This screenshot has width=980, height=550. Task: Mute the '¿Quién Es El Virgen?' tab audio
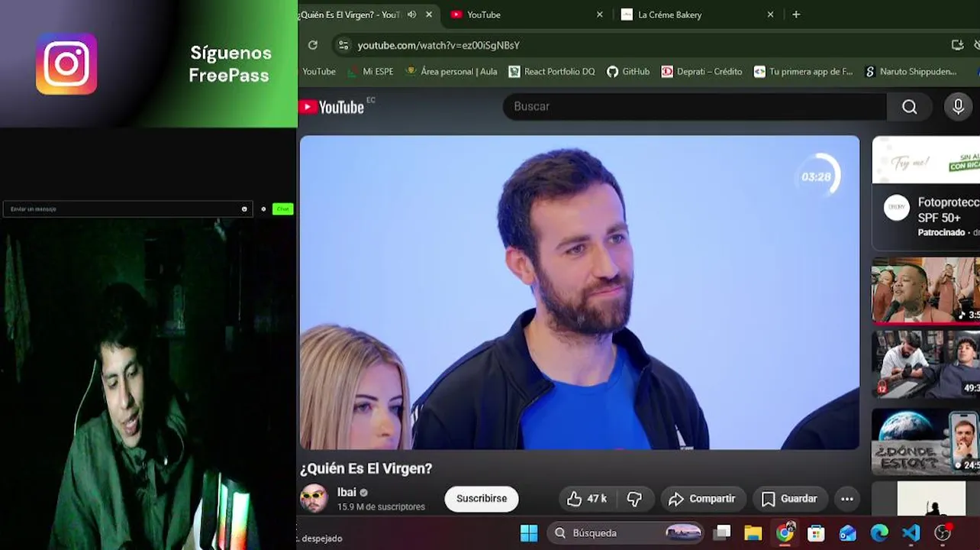pyautogui.click(x=412, y=15)
